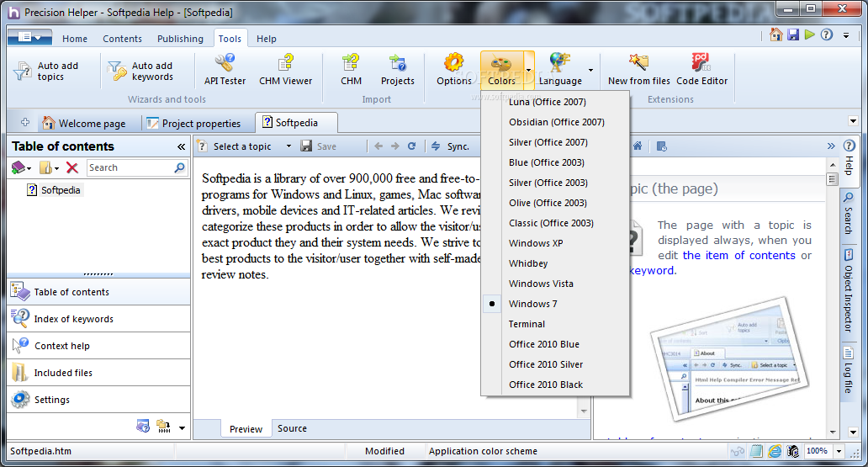The height and width of the screenshot is (467, 868).
Task: Apply the Windows Vista scheme
Action: coord(542,284)
